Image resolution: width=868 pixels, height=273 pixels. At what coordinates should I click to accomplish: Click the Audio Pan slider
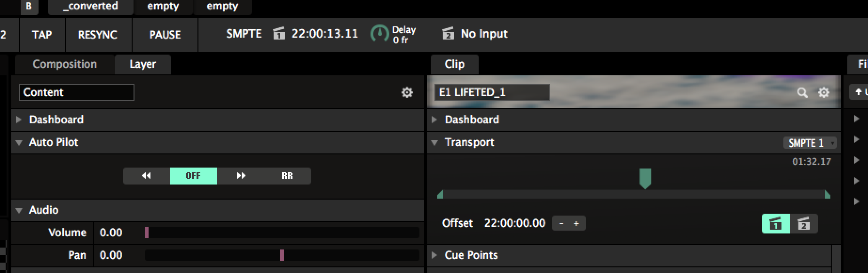pos(282,255)
